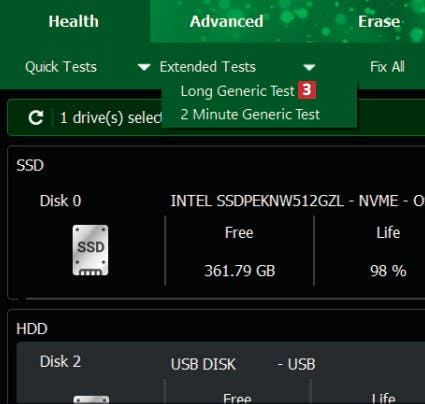The width and height of the screenshot is (425, 404).
Task: Click the HDD drive icon under Disk 2
Action: click(91, 399)
